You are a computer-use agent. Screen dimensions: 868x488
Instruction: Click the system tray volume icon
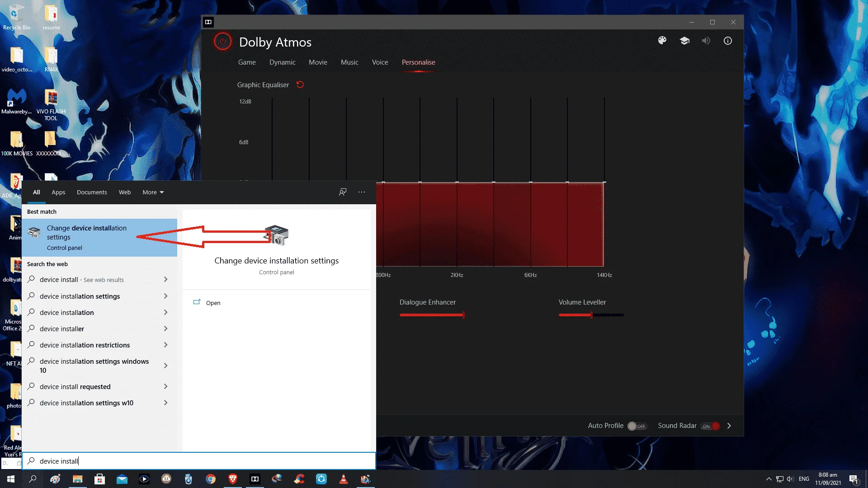point(790,479)
